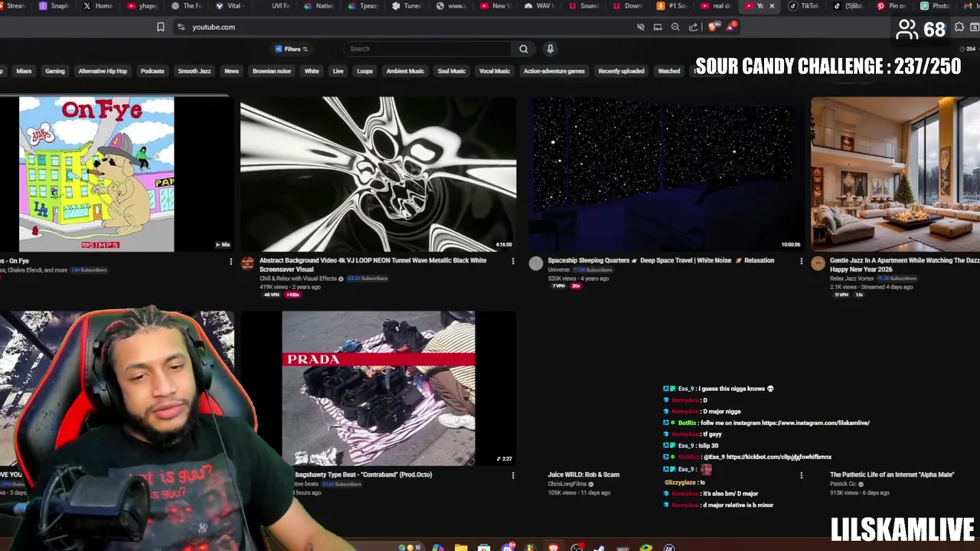The image size is (980, 551).
Task: Play the Gentle Jazz apartment thumbnail
Action: [x=896, y=174]
